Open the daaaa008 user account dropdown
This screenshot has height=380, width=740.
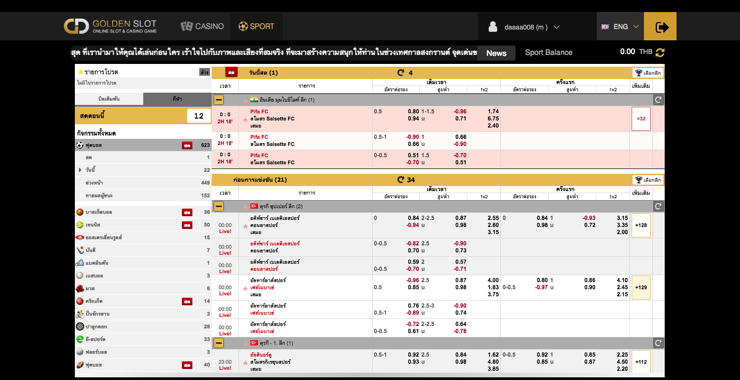[x=531, y=27]
